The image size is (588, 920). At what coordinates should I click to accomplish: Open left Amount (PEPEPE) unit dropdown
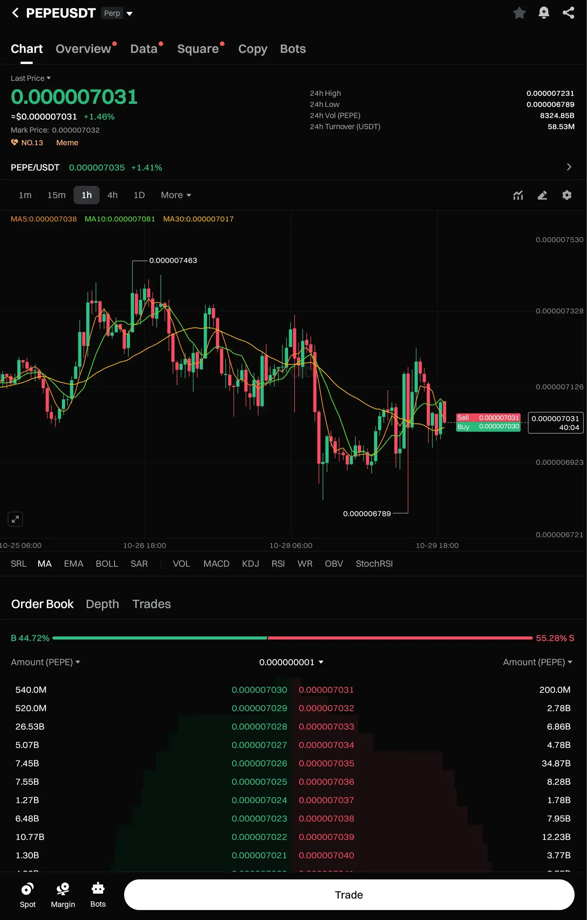coord(45,662)
